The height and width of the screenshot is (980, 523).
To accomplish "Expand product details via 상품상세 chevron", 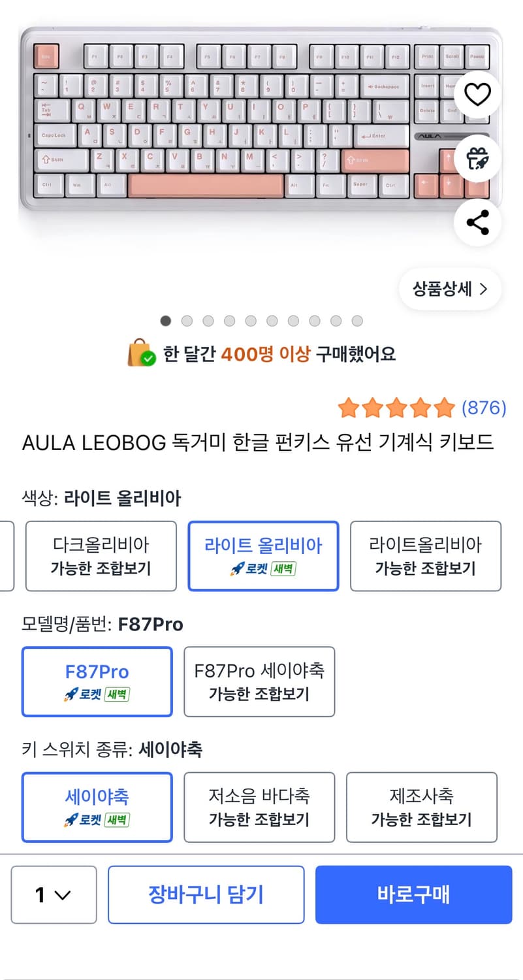I will click(449, 289).
